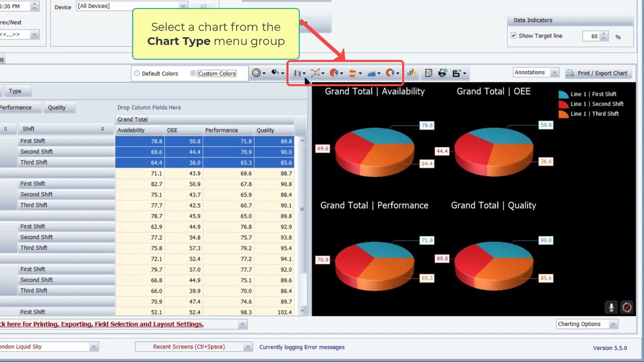Click the target line value field
The image size is (644, 362).
[591, 36]
